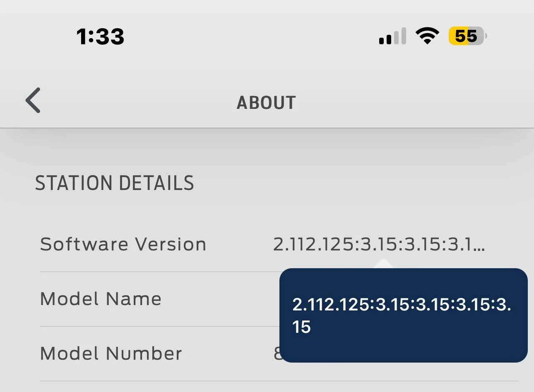534x392 pixels.
Task: Tap the truncated software version value
Action: 373,244
